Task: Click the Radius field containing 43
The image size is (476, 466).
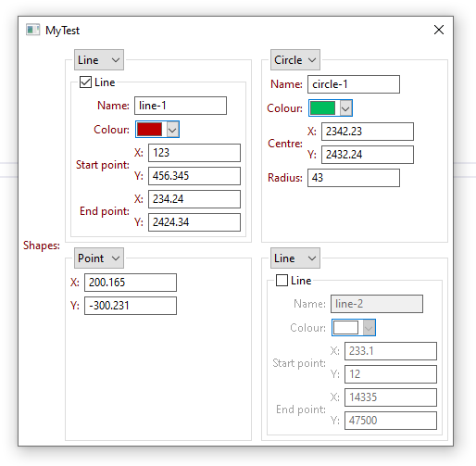Action: tap(354, 178)
